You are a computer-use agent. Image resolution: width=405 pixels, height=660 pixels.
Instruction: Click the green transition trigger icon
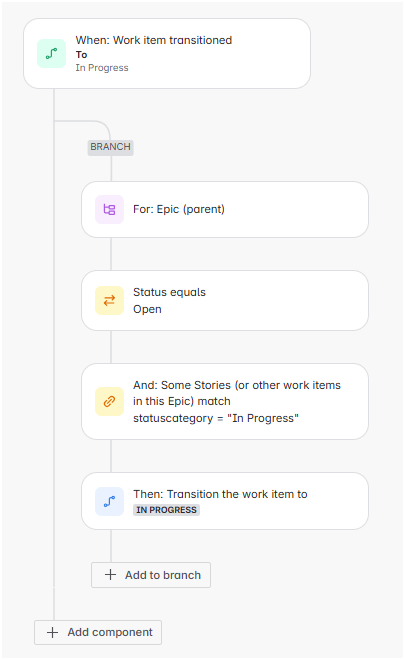[51, 53]
